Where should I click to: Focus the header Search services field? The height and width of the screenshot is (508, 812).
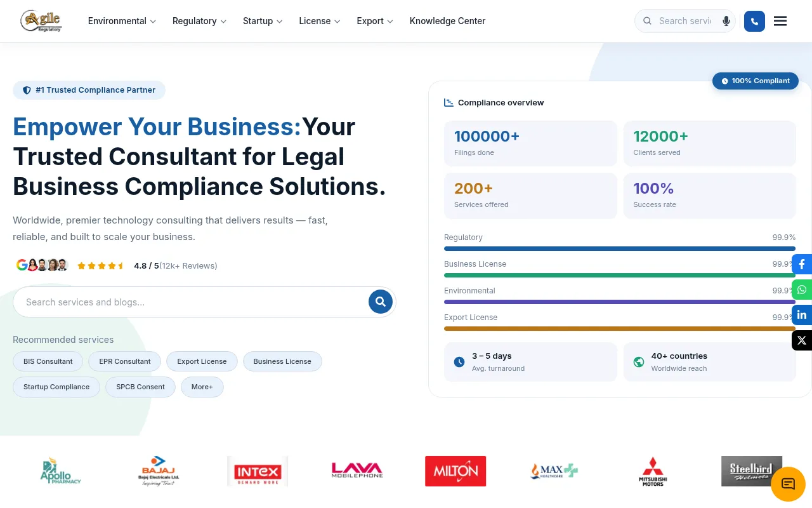point(685,21)
